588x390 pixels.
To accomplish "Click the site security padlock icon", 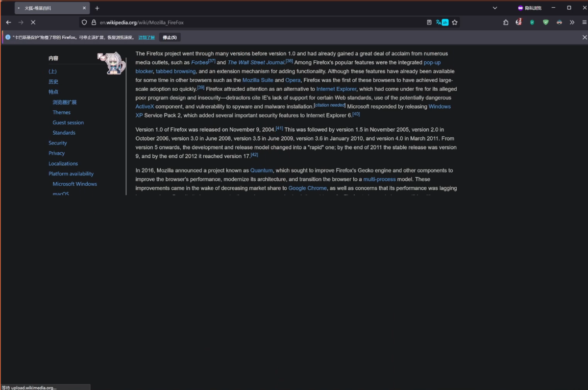I will (x=94, y=22).
